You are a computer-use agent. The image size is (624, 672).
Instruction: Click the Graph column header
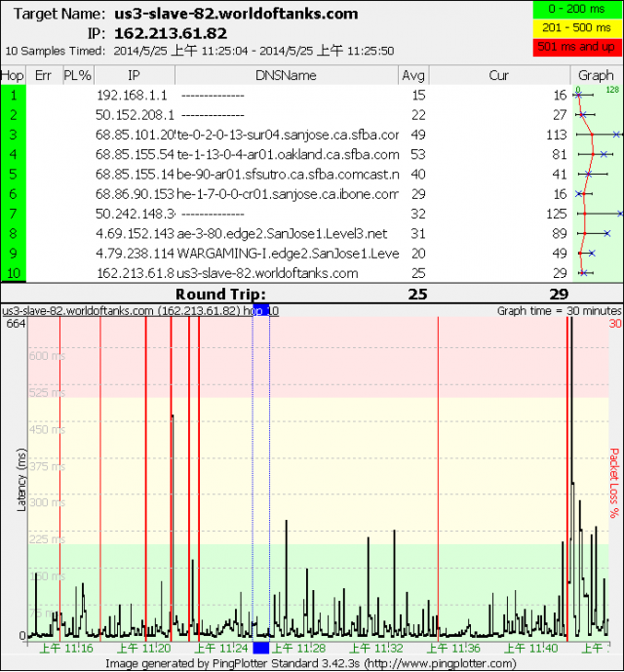(x=596, y=75)
